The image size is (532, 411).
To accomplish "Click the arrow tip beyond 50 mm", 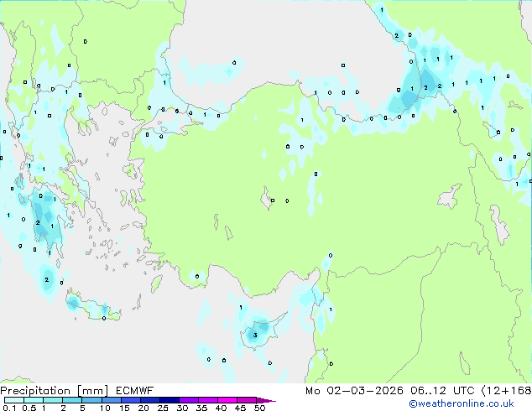I will [266, 401].
